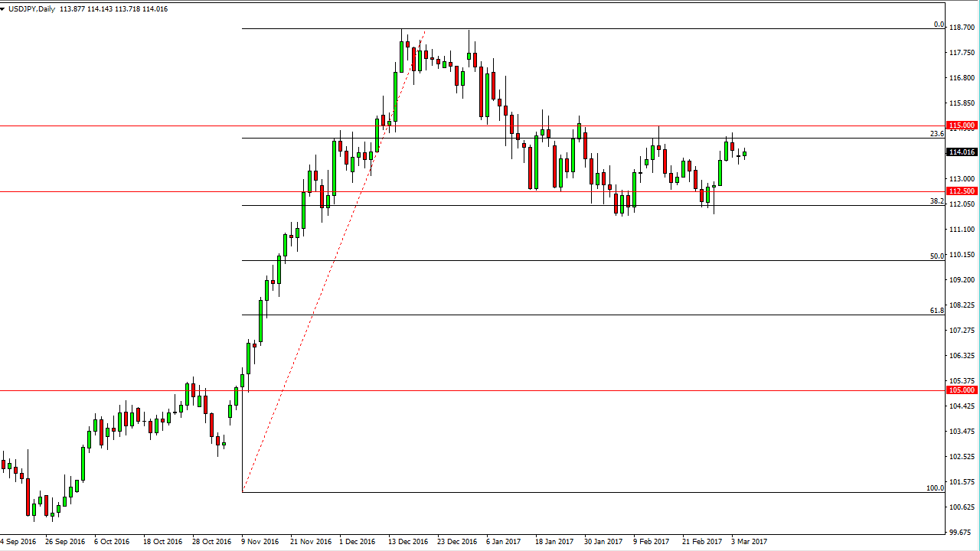980x551 pixels.
Task: Click the 116.800 price axis label
Action: point(961,78)
